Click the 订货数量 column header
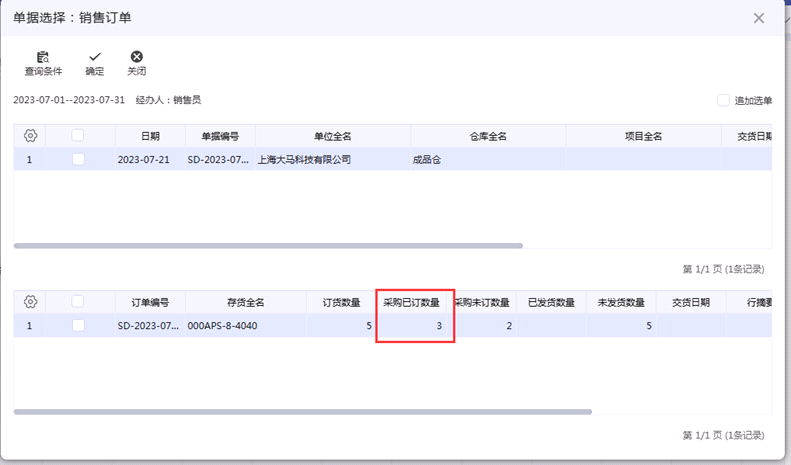 pos(340,302)
